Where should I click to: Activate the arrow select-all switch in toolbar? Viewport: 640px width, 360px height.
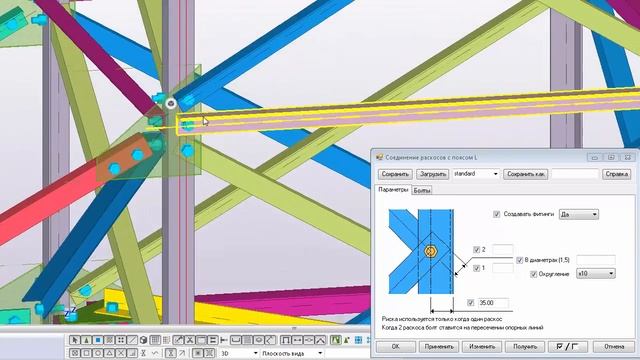coord(74,340)
